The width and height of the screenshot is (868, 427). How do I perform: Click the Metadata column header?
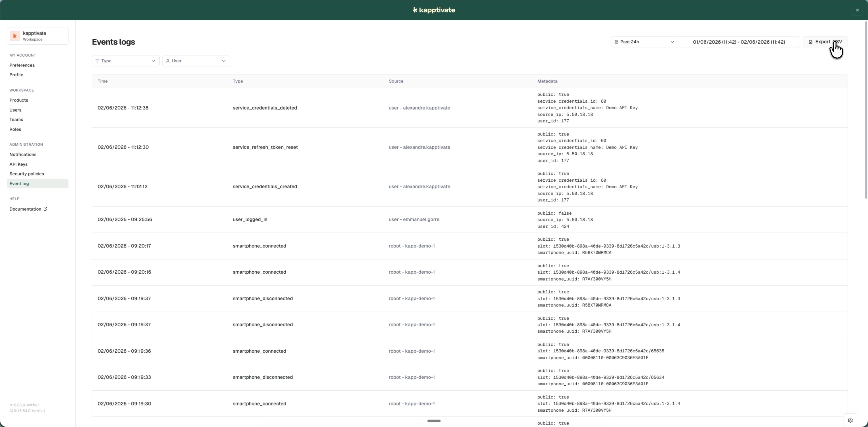pyautogui.click(x=547, y=82)
